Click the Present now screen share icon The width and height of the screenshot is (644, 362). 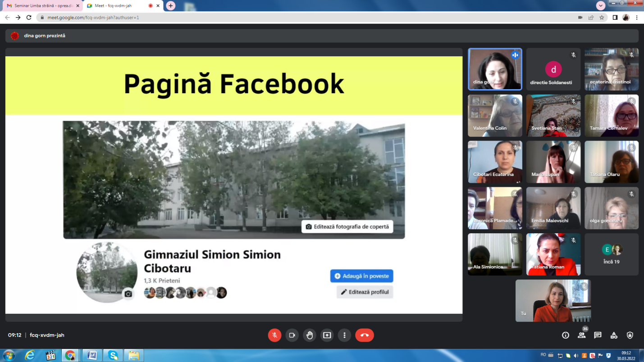[x=327, y=335]
